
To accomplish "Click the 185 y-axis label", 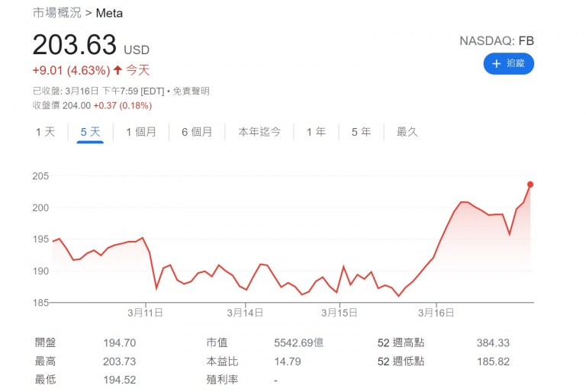I will tap(40, 302).
